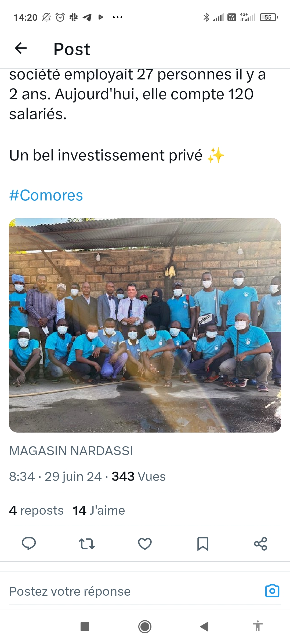Open the #Comores hashtag
The height and width of the screenshot is (644, 290).
46,195
